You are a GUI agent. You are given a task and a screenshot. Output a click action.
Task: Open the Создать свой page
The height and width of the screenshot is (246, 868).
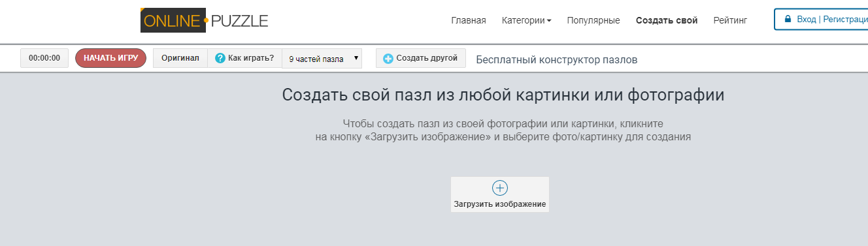point(667,20)
